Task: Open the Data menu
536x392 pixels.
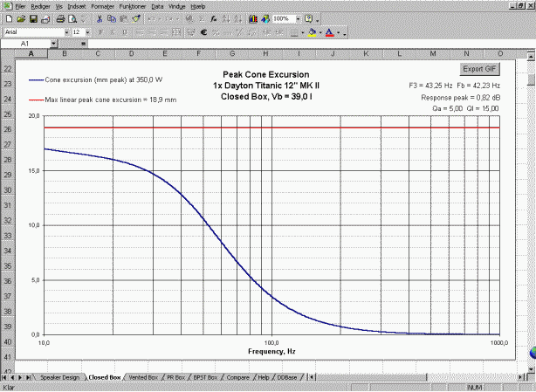Action: 158,5
